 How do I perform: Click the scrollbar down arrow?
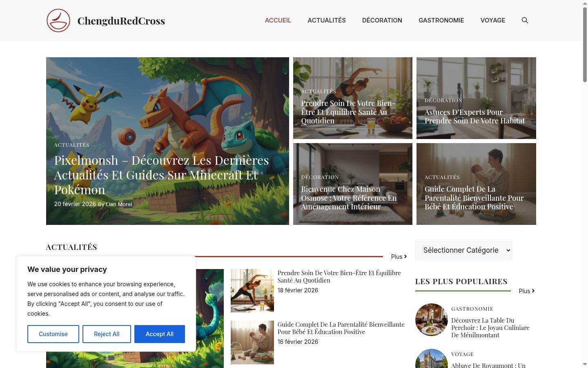(585, 364)
